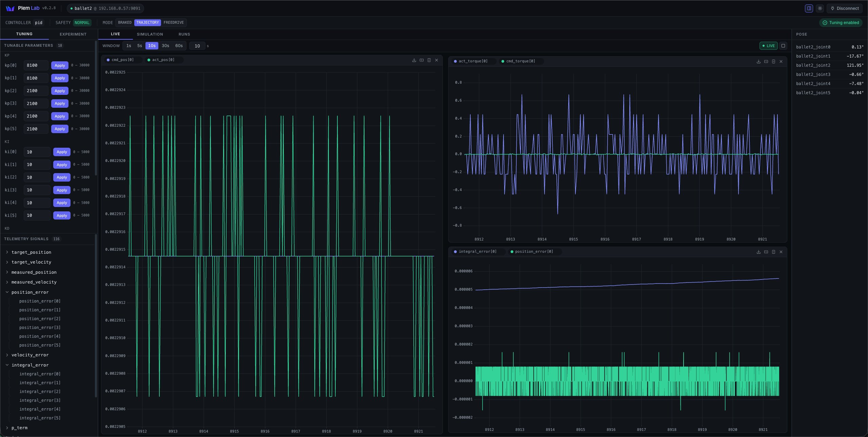Click the stop square icon beside LIVE
868x437 pixels.
(783, 46)
